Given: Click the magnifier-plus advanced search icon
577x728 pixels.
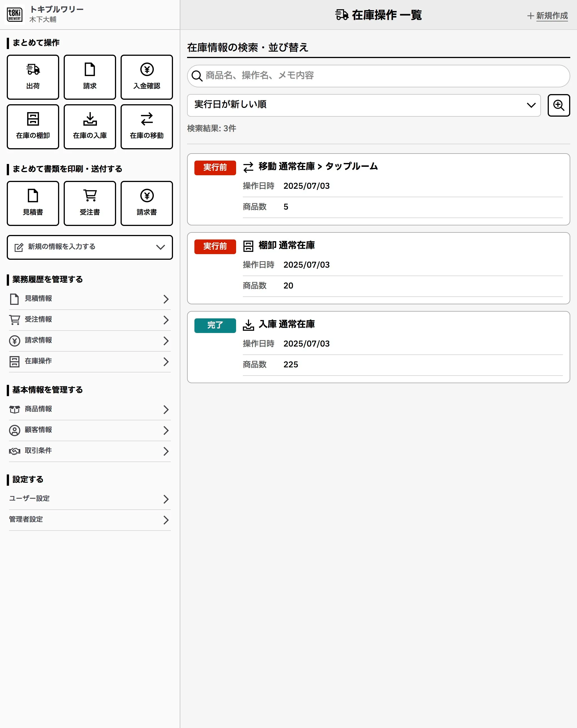Looking at the screenshot, I should [558, 105].
